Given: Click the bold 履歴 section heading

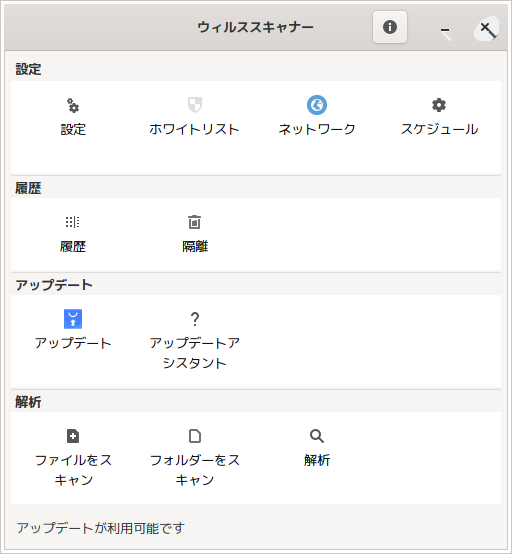Looking at the screenshot, I should [28, 188].
